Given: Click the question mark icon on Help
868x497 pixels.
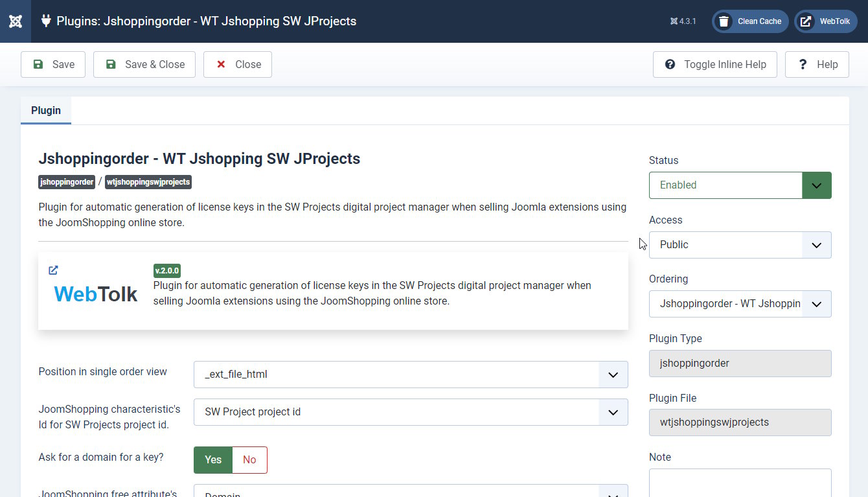Looking at the screenshot, I should (803, 64).
